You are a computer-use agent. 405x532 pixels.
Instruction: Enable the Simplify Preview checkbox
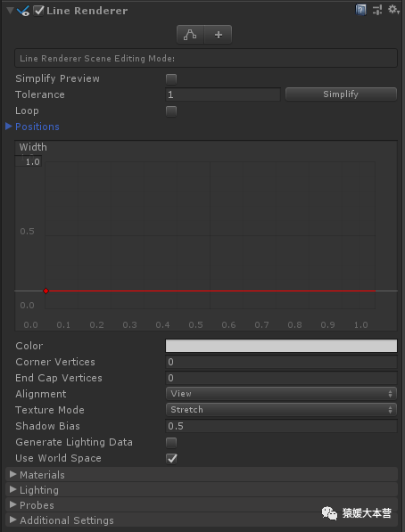[x=171, y=79]
